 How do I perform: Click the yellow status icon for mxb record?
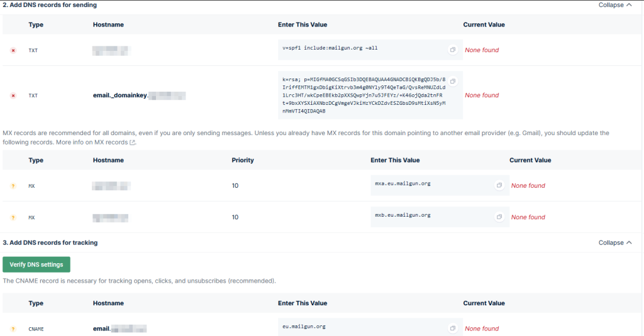click(13, 217)
